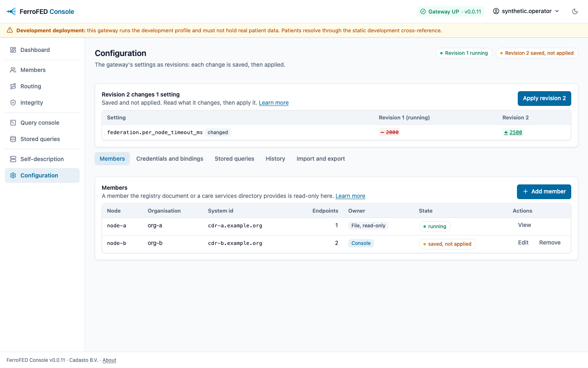This screenshot has height=368, width=588.
Task: Click the Apply revision 2 button
Action: pyautogui.click(x=544, y=98)
